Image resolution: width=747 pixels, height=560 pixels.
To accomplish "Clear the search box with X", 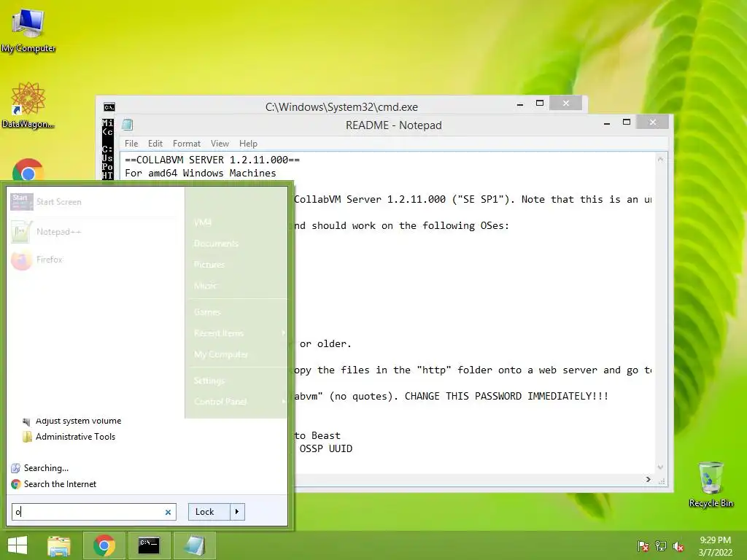I will pyautogui.click(x=168, y=513).
